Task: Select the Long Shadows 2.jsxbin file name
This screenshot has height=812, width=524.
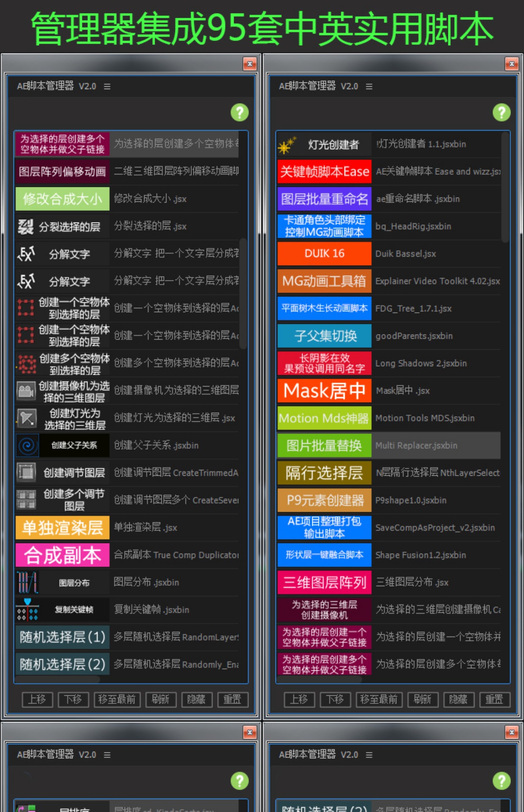Action: [421, 363]
